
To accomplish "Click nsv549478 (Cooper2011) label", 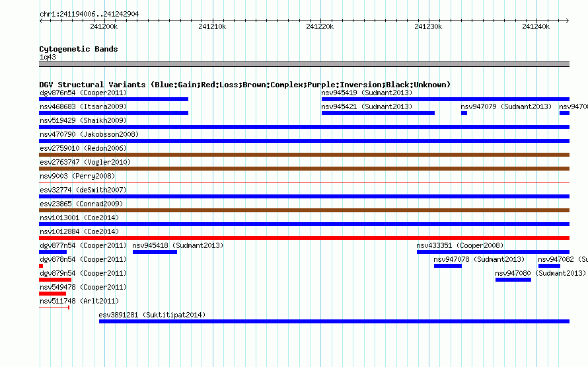I will 83,287.
